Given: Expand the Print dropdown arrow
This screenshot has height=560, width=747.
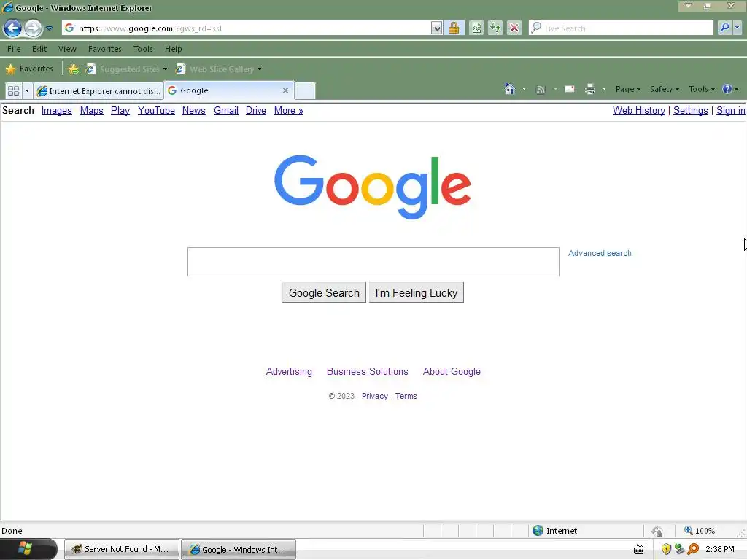Looking at the screenshot, I should click(604, 89).
